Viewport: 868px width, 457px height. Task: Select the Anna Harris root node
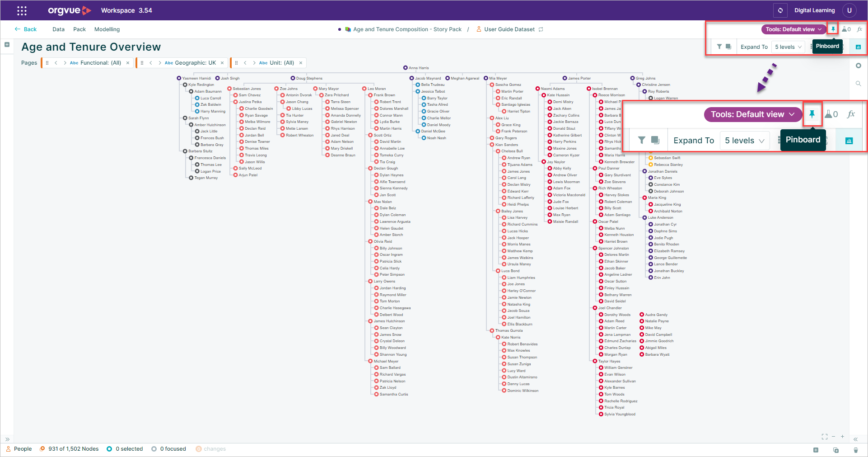click(x=416, y=68)
